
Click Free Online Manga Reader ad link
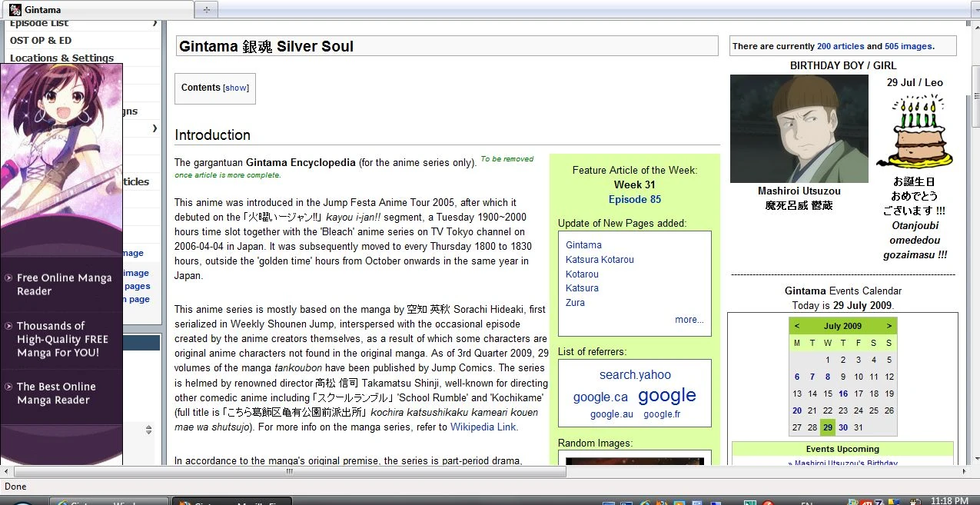tap(65, 284)
